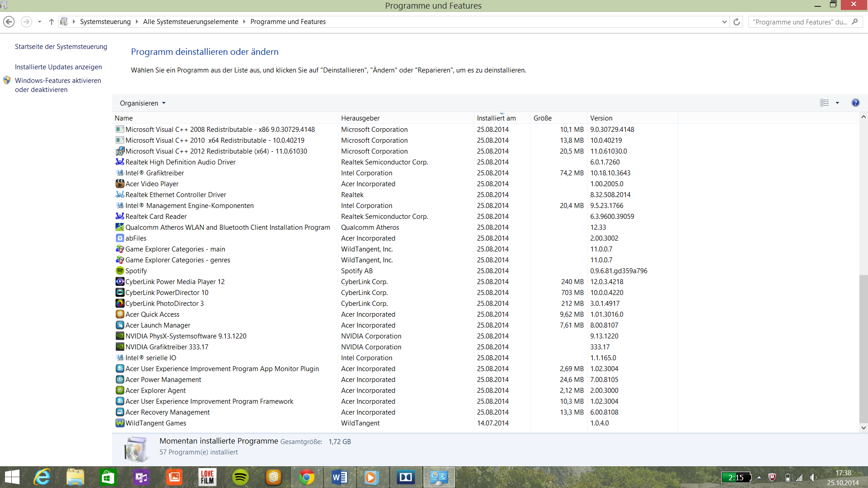Select Game Explorer Categories - main entry
868x488 pixels.
click(175, 249)
